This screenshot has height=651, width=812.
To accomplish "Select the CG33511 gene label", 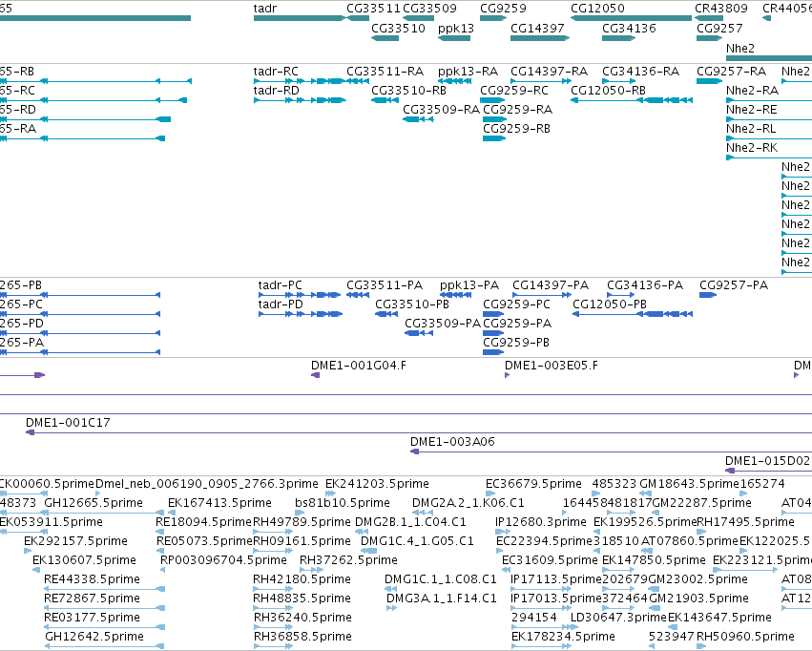I will pyautogui.click(x=373, y=9).
